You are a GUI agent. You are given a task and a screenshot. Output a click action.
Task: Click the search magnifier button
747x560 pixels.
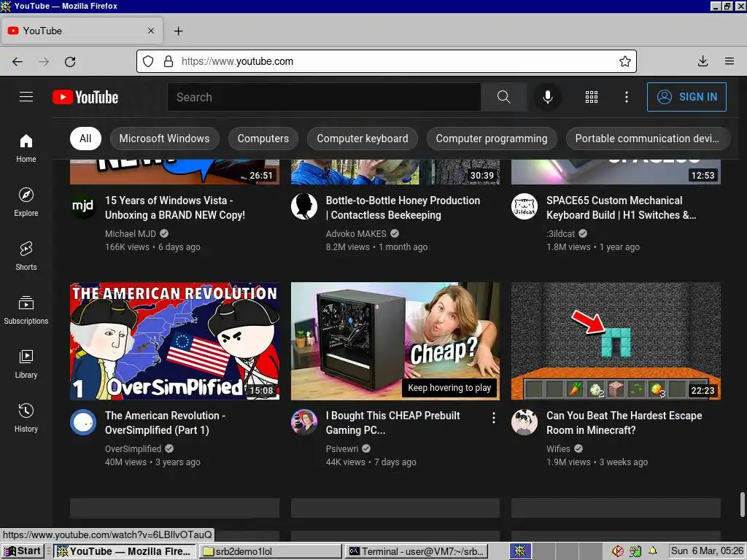click(x=503, y=97)
